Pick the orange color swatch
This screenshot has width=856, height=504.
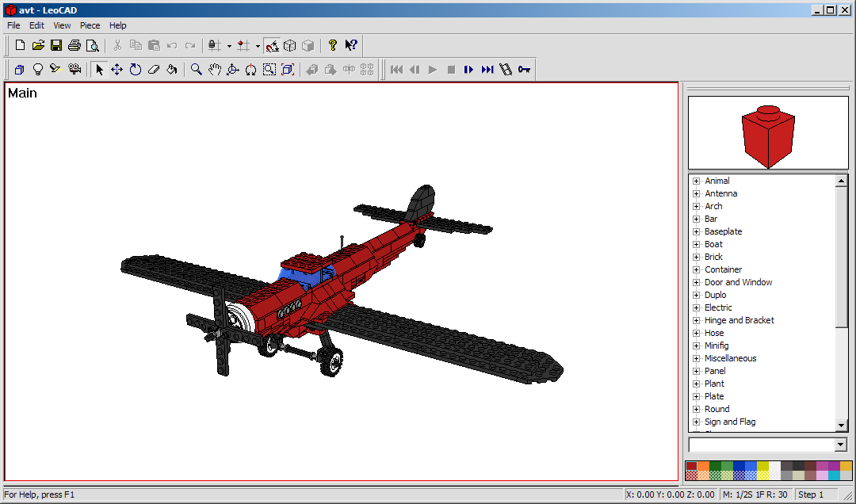pos(703,466)
